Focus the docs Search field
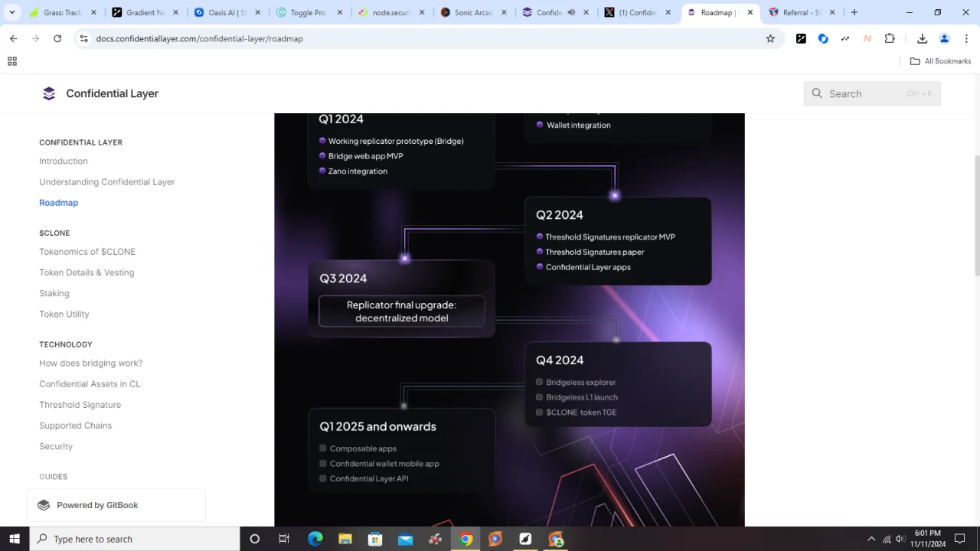Screen dimensions: 980x551 point(872,93)
